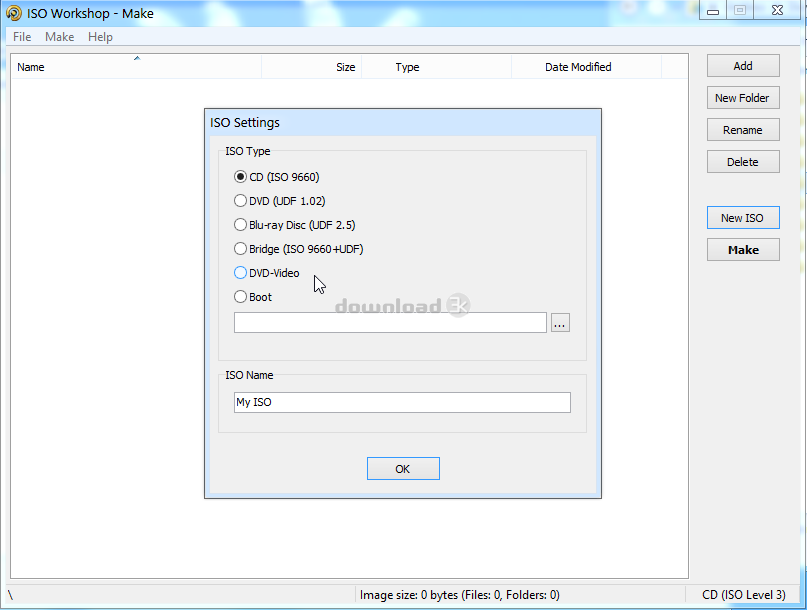Browse for boot image with ellipsis button

560,323
